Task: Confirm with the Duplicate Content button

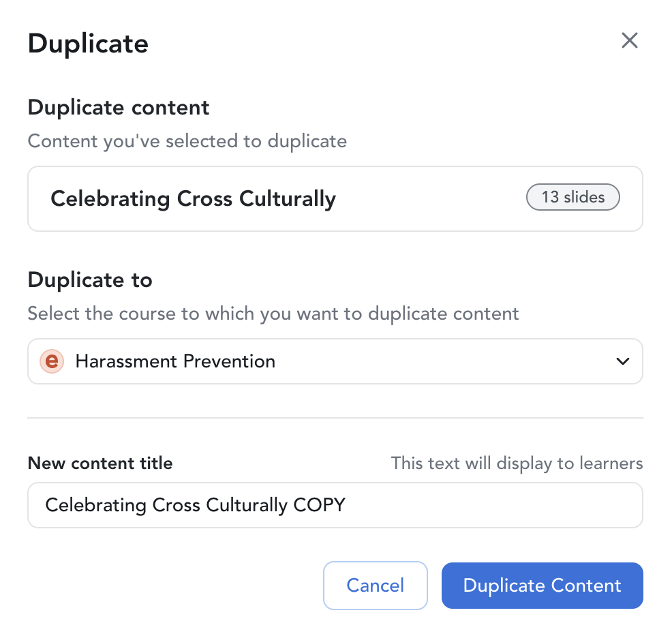Action: tap(542, 586)
